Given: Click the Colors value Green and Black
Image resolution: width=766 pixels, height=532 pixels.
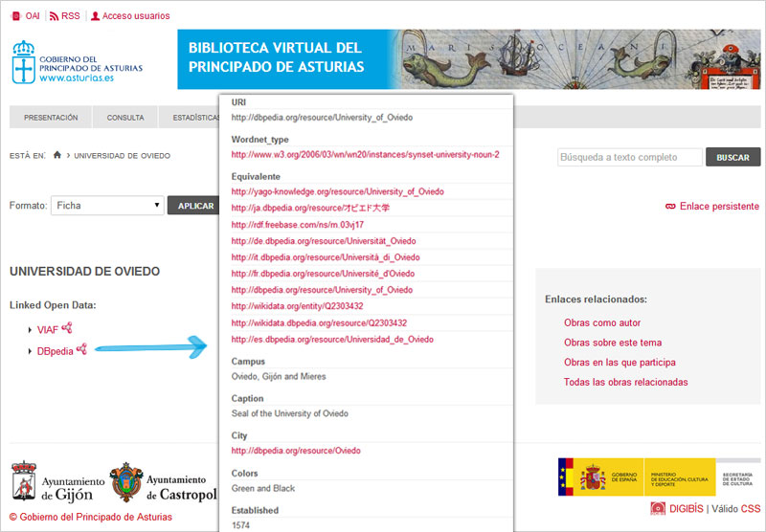Looking at the screenshot, I should tap(262, 488).
